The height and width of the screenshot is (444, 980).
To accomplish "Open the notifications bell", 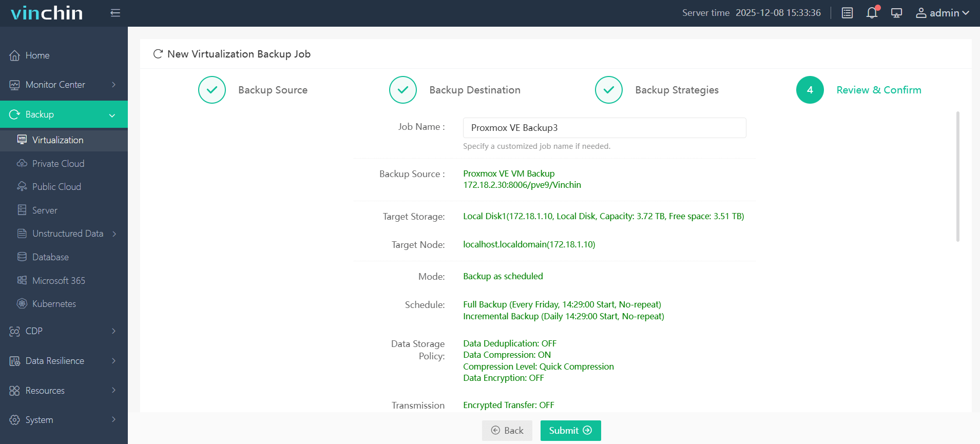I will coord(872,13).
